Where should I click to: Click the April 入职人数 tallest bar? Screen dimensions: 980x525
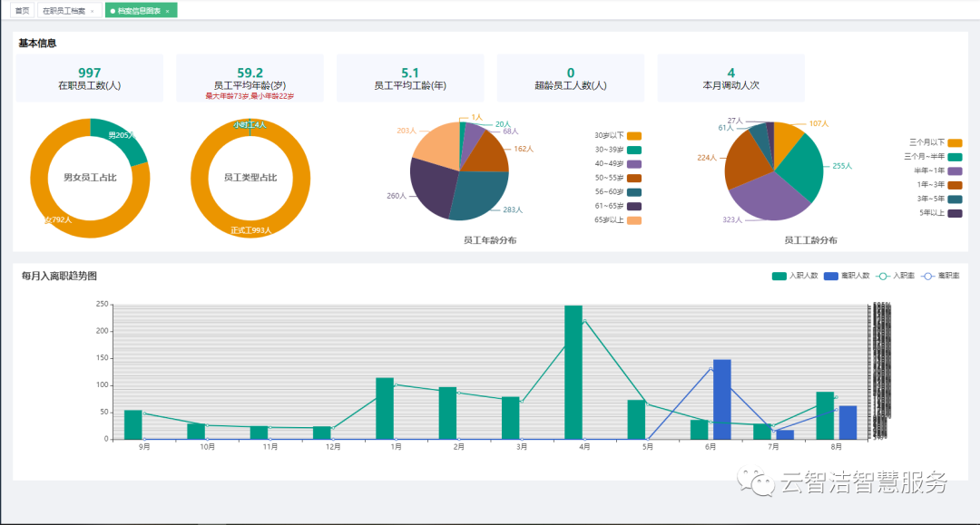pyautogui.click(x=573, y=372)
